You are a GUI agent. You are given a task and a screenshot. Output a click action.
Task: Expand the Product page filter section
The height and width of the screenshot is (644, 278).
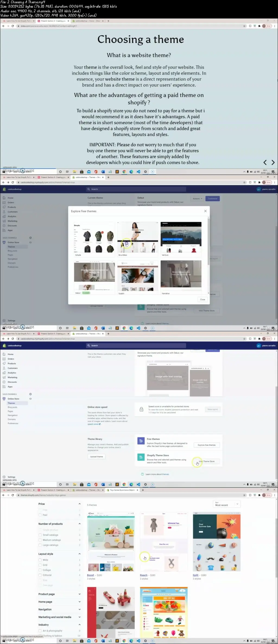80,594
